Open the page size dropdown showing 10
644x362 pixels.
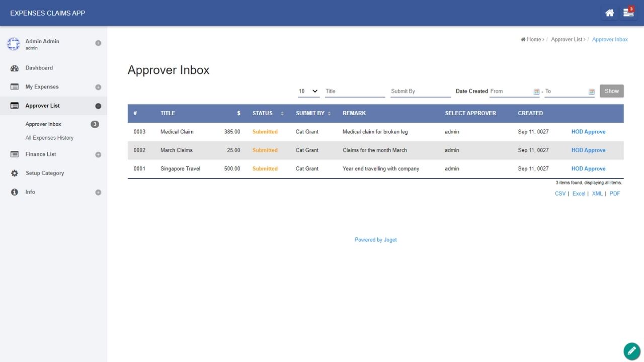pos(308,91)
